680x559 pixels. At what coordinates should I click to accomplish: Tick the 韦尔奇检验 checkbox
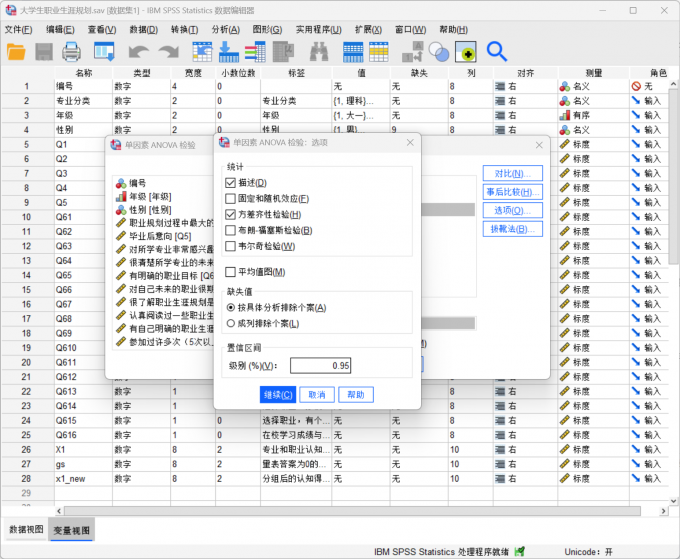coord(231,246)
